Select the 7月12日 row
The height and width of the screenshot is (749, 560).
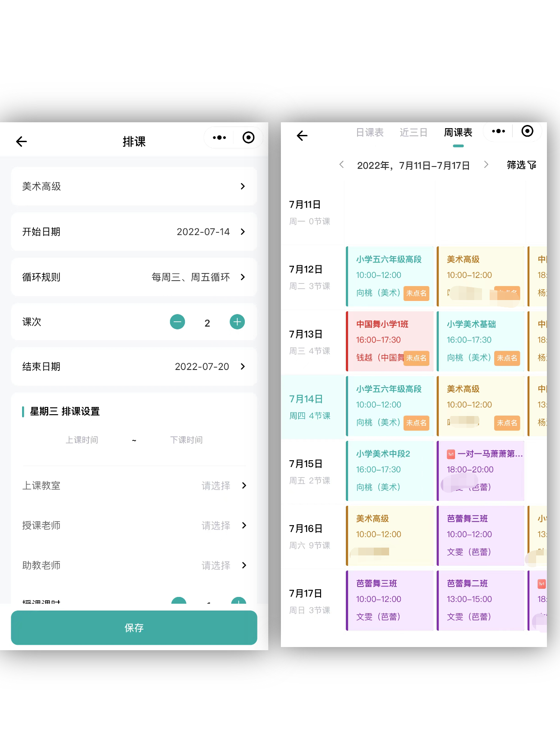pos(312,277)
